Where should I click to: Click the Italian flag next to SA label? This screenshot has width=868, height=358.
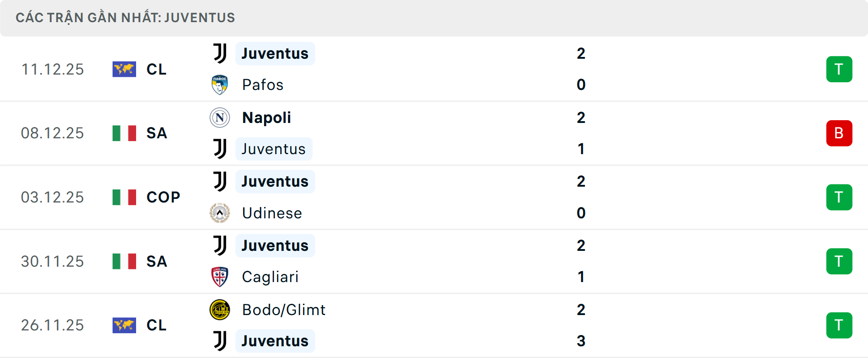click(124, 133)
